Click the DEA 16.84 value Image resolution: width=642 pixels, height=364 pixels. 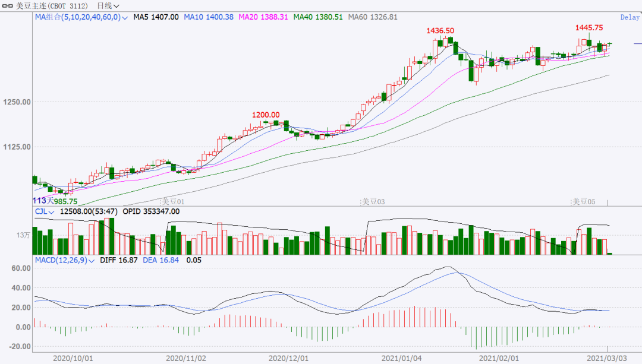(161, 260)
